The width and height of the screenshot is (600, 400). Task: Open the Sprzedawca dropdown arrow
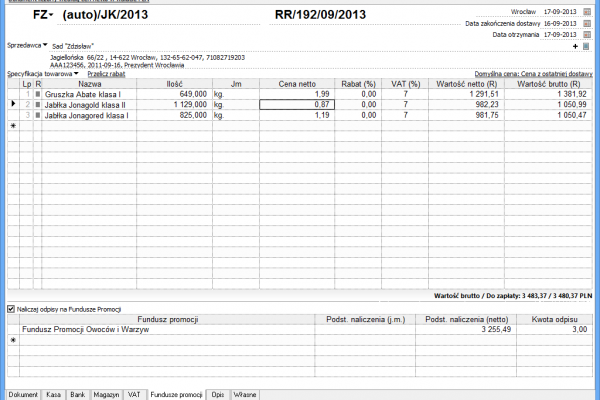coord(45,45)
